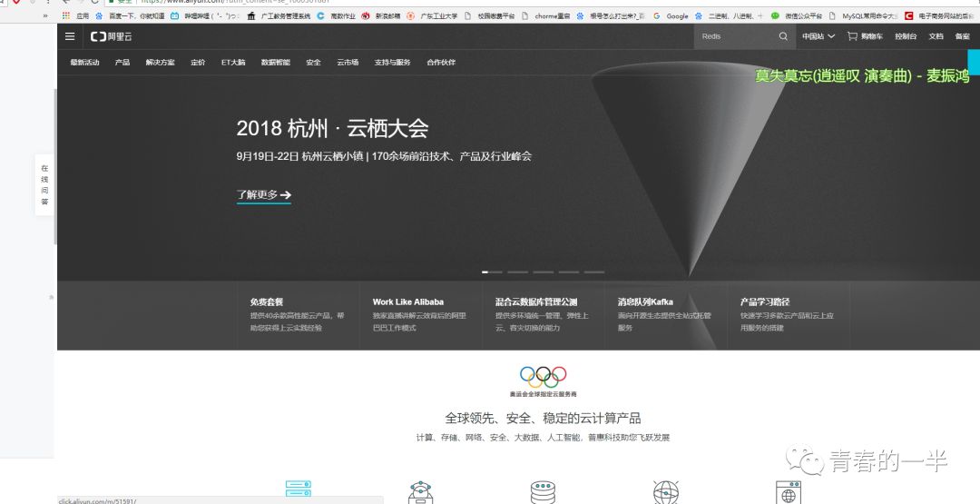Select the last carousel slide indicator
Viewport: 980px width, 504px height.
pyautogui.click(x=594, y=272)
